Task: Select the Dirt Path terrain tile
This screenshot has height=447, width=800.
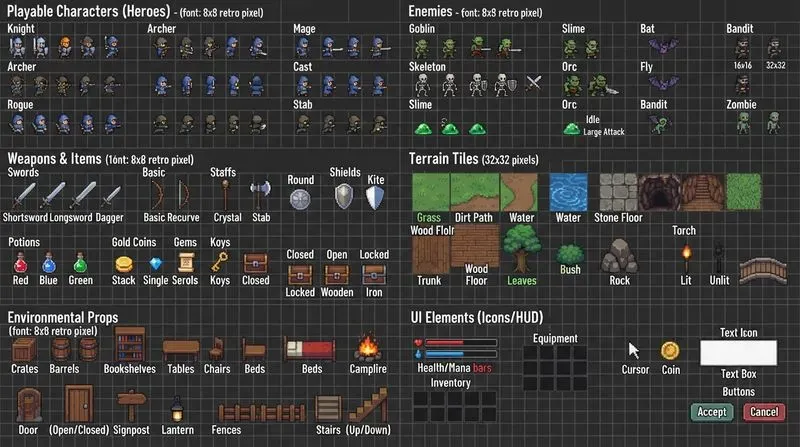Action: coord(474,192)
